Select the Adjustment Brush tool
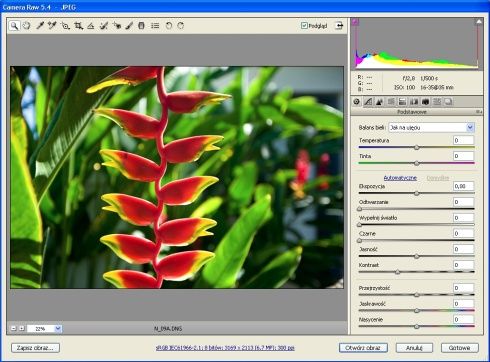Image resolution: width=490 pixels, height=362 pixels. [129, 26]
